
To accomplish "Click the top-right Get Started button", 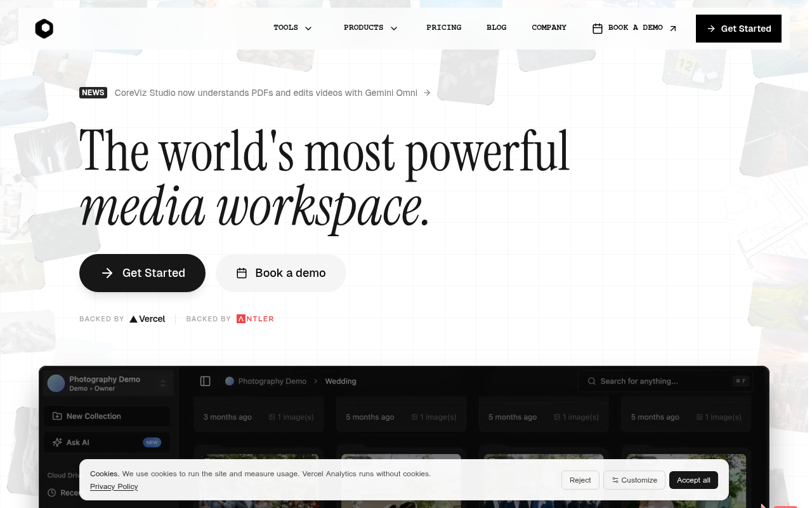I will pos(738,29).
